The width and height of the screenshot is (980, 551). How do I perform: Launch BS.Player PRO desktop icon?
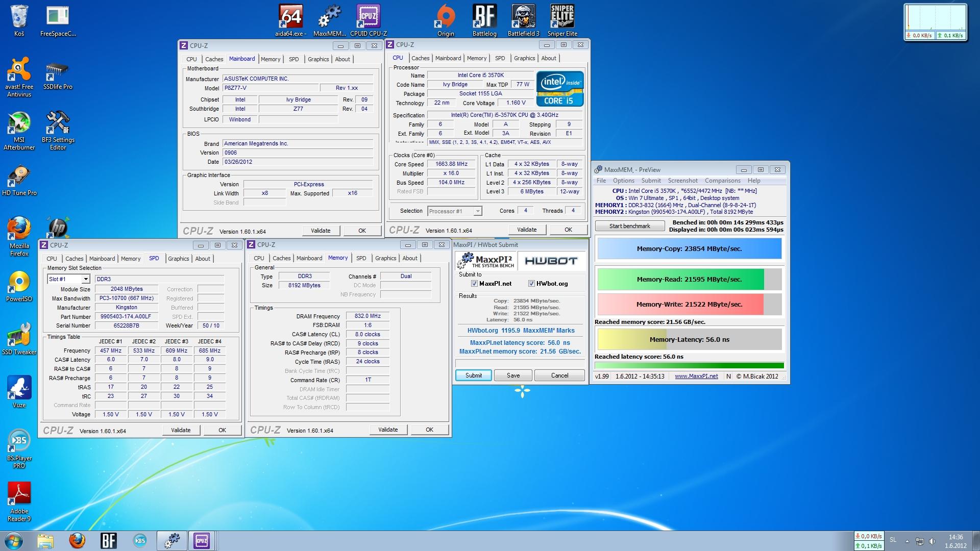19,449
